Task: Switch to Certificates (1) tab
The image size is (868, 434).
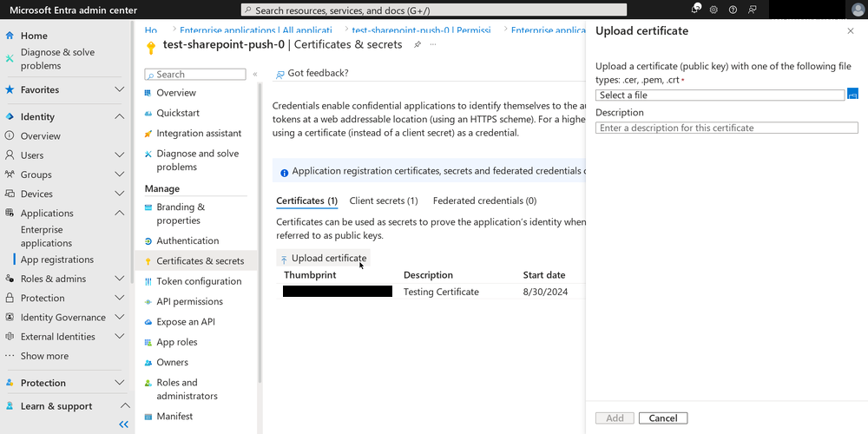Action: click(x=306, y=201)
